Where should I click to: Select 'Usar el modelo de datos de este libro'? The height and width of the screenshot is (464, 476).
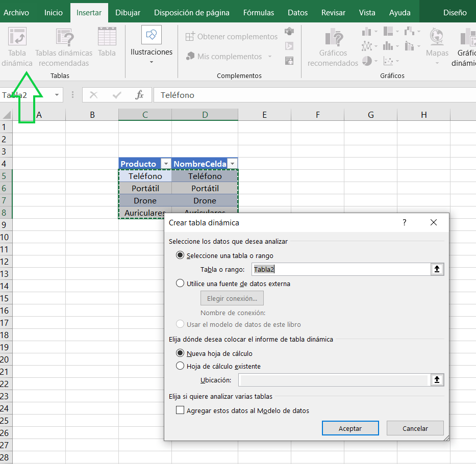point(180,324)
